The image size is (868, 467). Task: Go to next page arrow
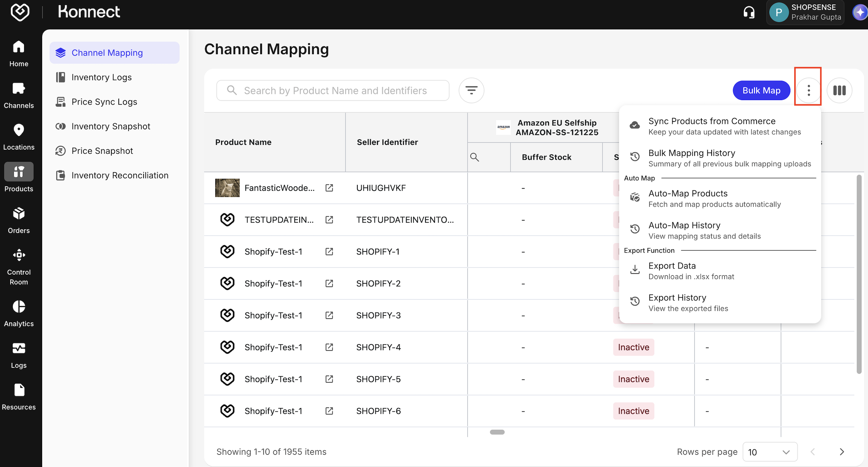tap(842, 452)
